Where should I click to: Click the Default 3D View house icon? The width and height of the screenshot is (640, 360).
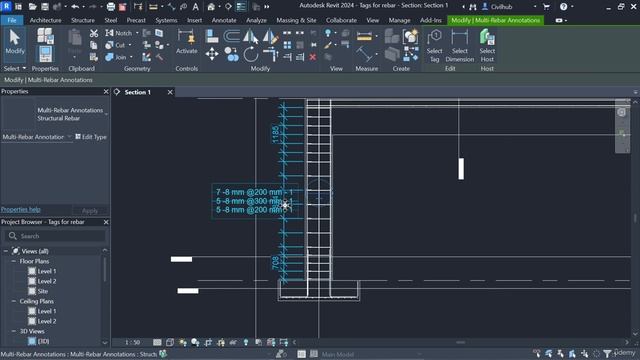[x=211, y=7]
